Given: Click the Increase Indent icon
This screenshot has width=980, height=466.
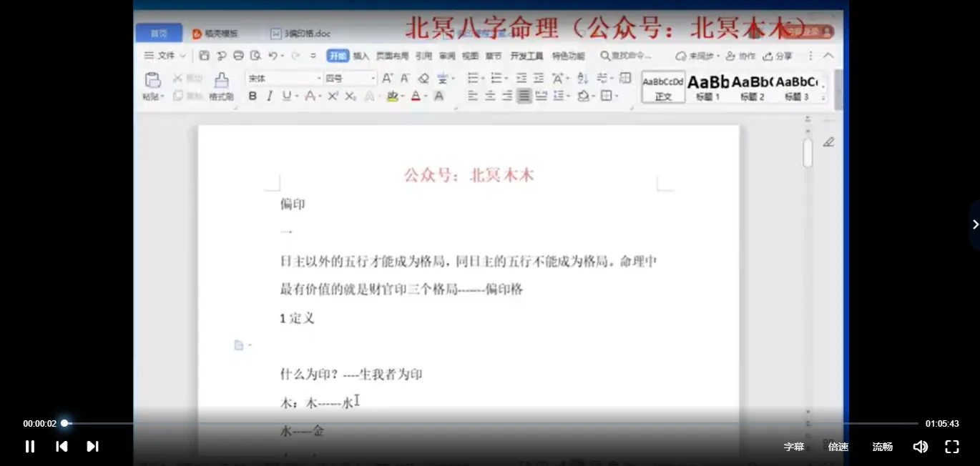Looking at the screenshot, I should point(539,78).
